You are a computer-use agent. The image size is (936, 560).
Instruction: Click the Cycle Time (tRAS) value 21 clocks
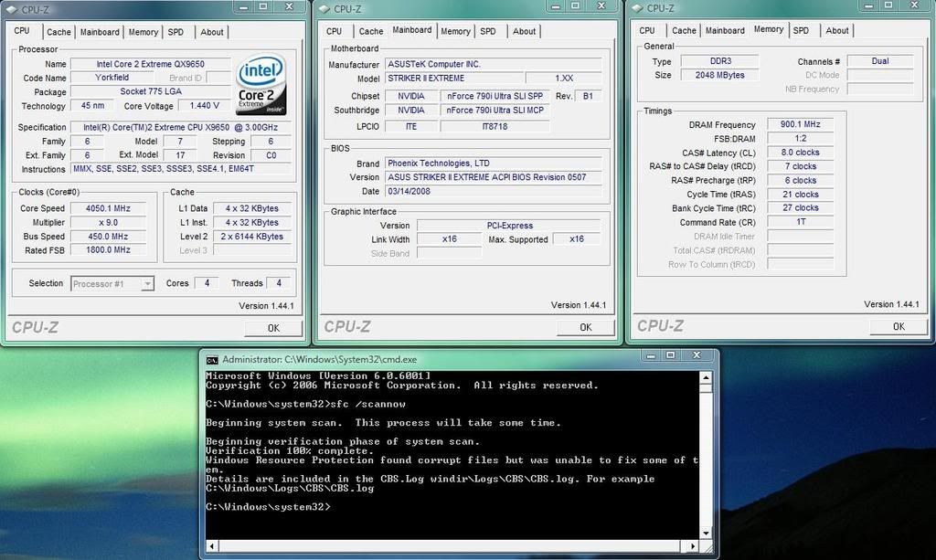(801, 195)
